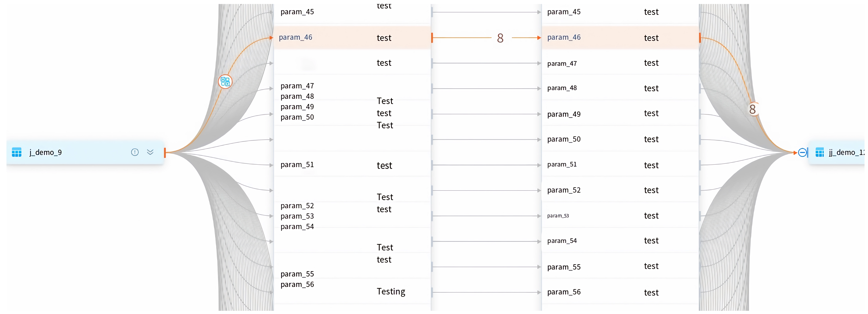Select param_53 in the right field list
868x314 pixels.
(x=558, y=216)
